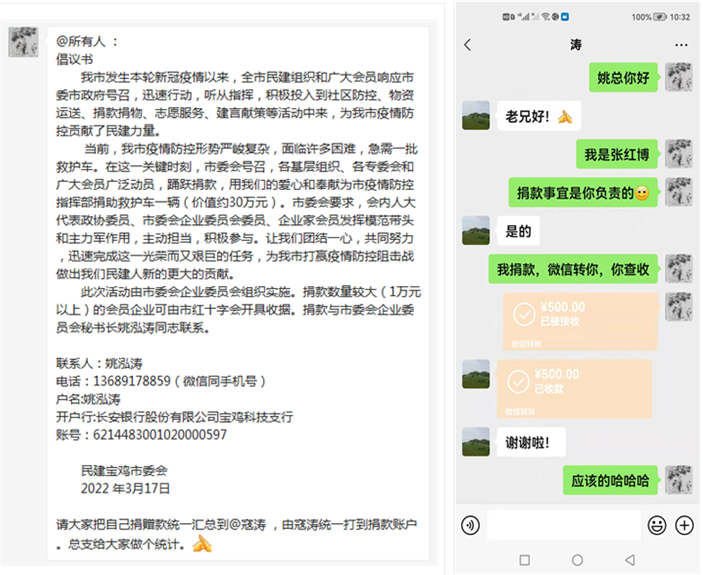Click the sender avatar beside 倡议书 message

tap(24, 43)
